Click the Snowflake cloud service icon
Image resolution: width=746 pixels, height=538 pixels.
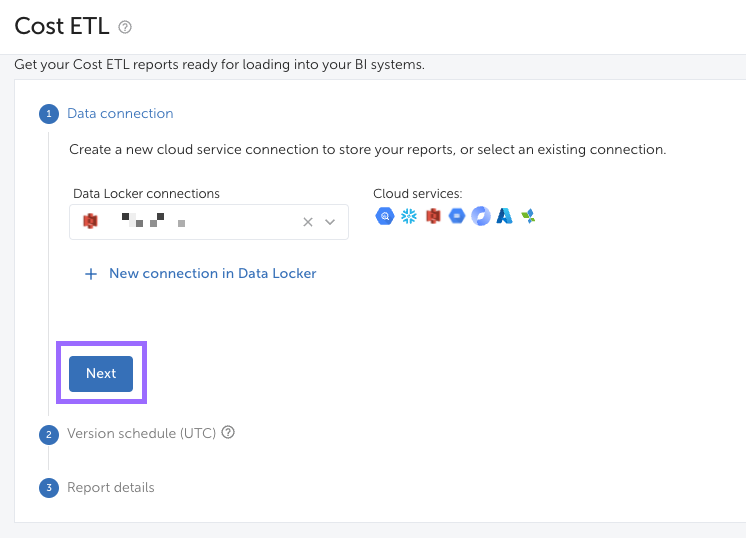point(408,216)
